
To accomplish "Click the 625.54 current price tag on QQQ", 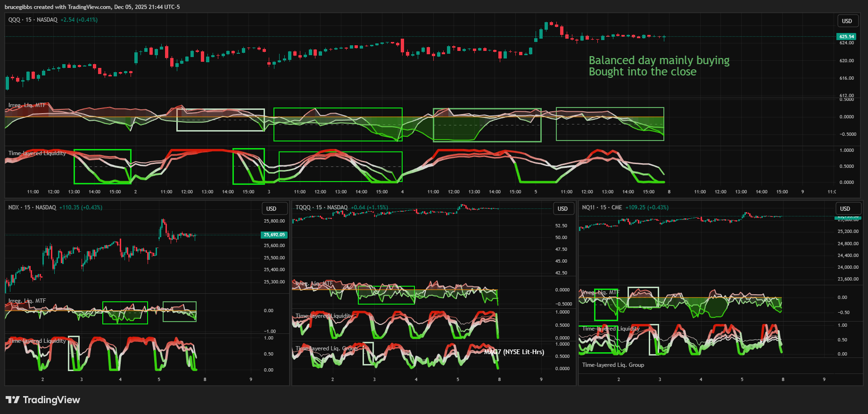I will [846, 37].
